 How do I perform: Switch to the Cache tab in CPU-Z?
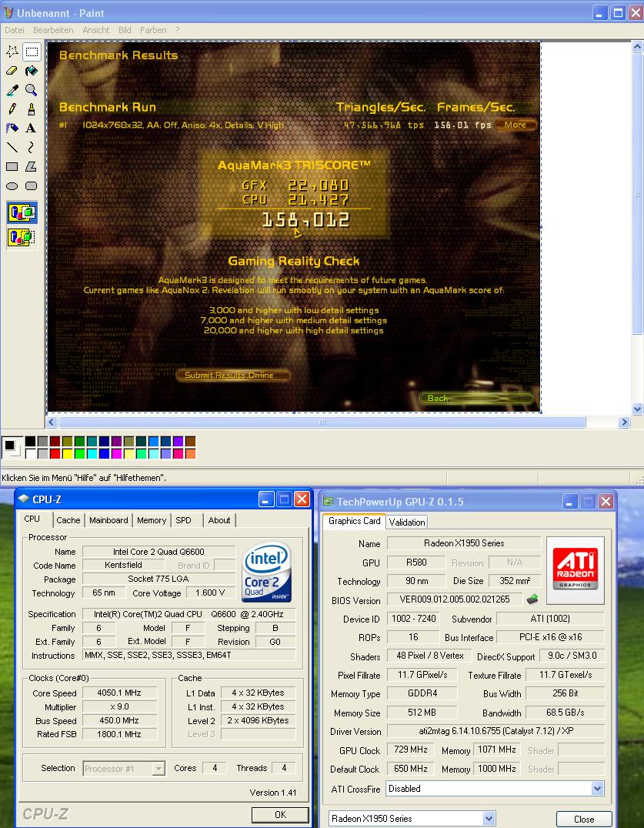pyautogui.click(x=68, y=520)
